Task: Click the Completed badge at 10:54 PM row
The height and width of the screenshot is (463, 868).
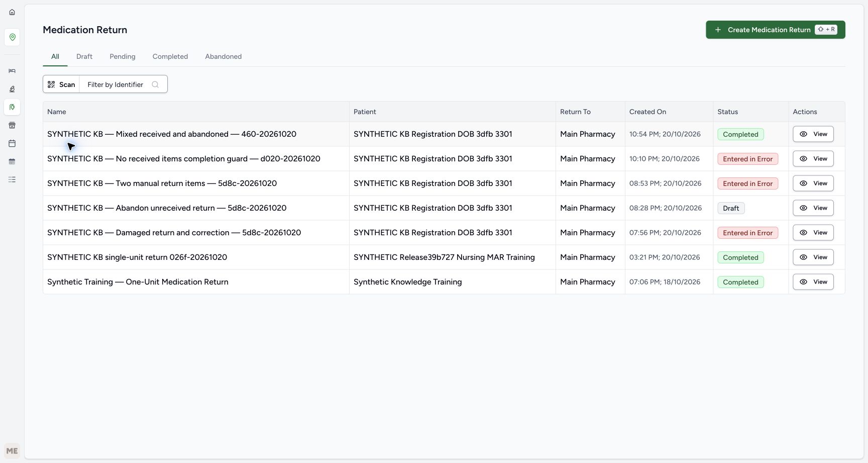Action: tap(740, 134)
